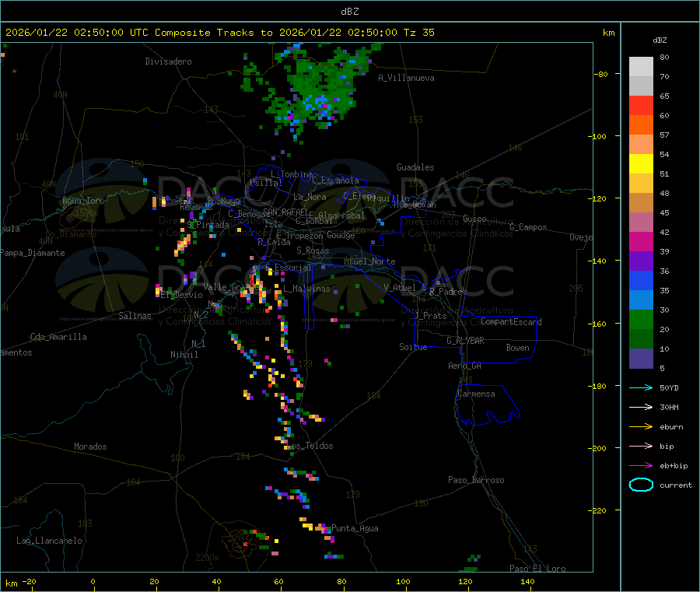Viewport: 700px width, 592px height.
Task: Click the CompantEscard map label
Action: [511, 321]
